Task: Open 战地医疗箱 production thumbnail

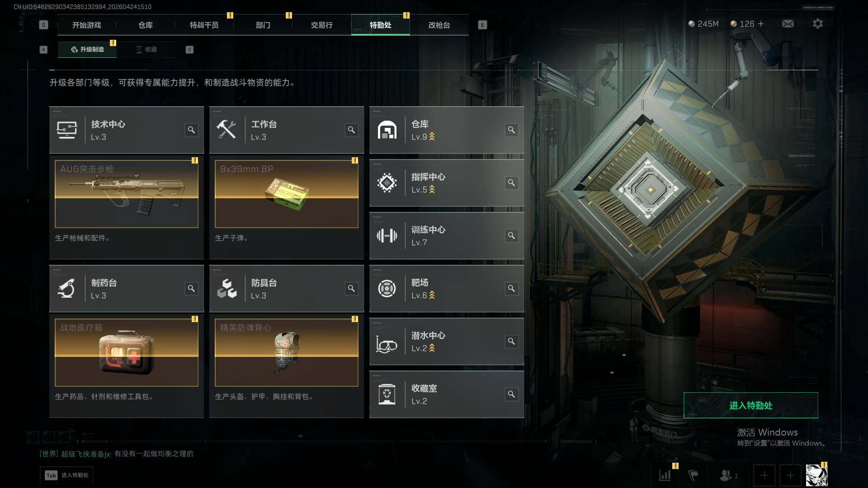Action: [x=127, y=352]
